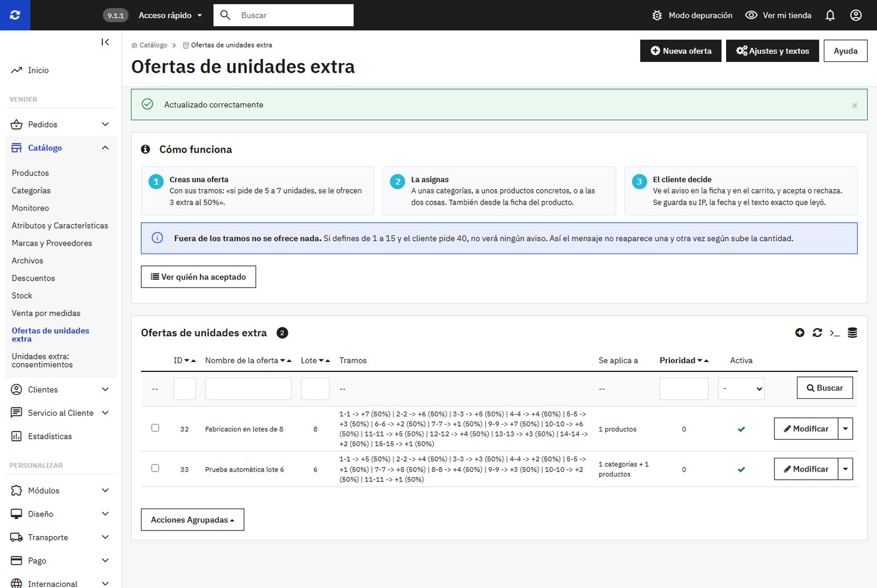Open Unidades extra: consentimientos
This screenshot has height=588, width=877.
coord(43,360)
